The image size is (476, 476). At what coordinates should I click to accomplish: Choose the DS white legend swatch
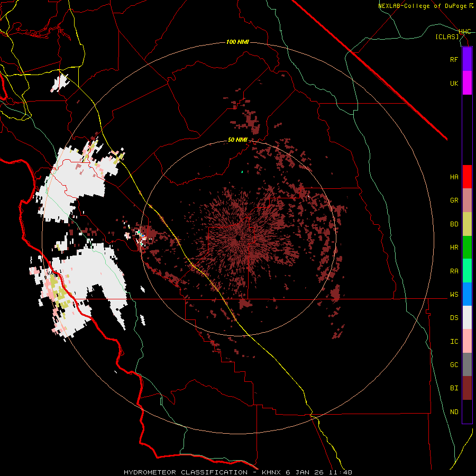point(467,317)
